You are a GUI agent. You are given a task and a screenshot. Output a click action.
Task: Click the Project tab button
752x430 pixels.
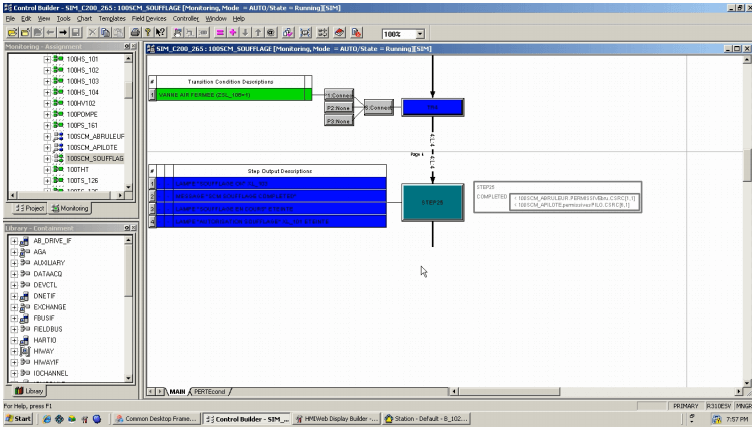point(29,208)
